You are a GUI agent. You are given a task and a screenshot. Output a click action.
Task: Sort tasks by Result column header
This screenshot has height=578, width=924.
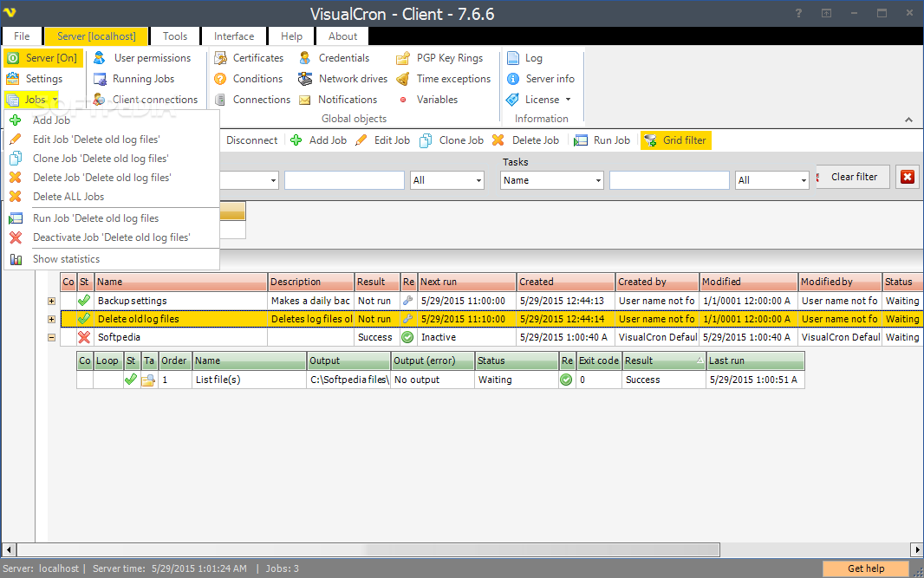(664, 360)
